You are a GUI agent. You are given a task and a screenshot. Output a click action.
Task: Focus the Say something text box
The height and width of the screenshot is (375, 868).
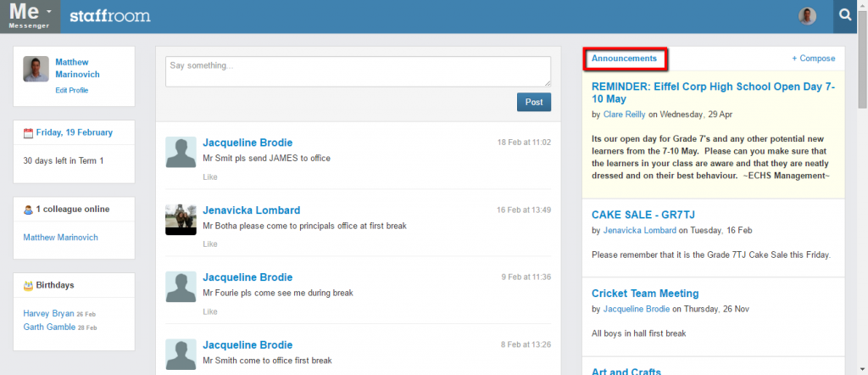[x=359, y=71]
